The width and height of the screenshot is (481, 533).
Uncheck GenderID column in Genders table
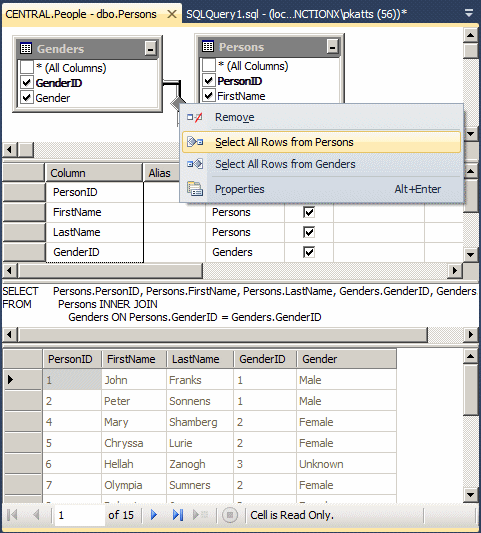pyautogui.click(x=26, y=83)
